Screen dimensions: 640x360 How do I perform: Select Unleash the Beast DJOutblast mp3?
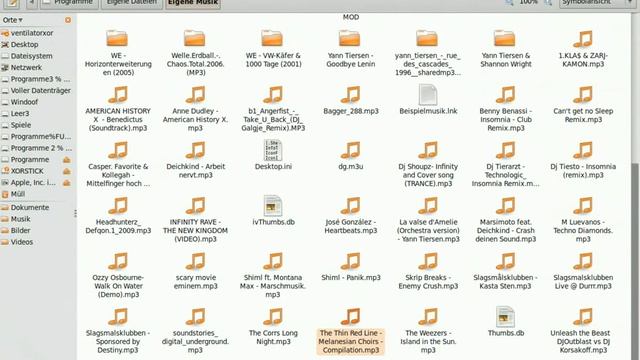[583, 330]
